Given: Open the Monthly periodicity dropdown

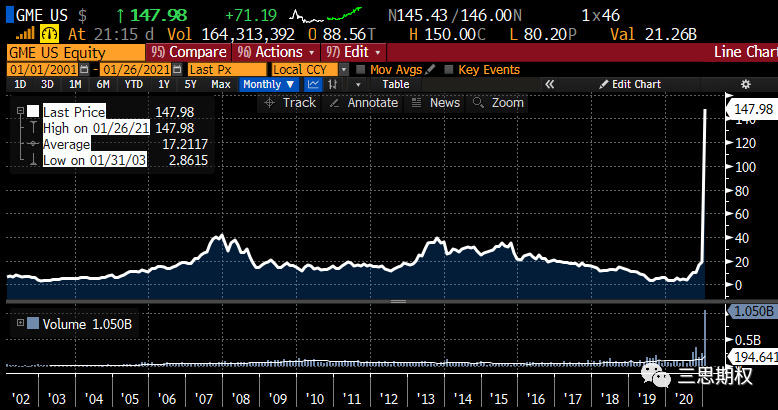Looking at the screenshot, I should point(266,85).
